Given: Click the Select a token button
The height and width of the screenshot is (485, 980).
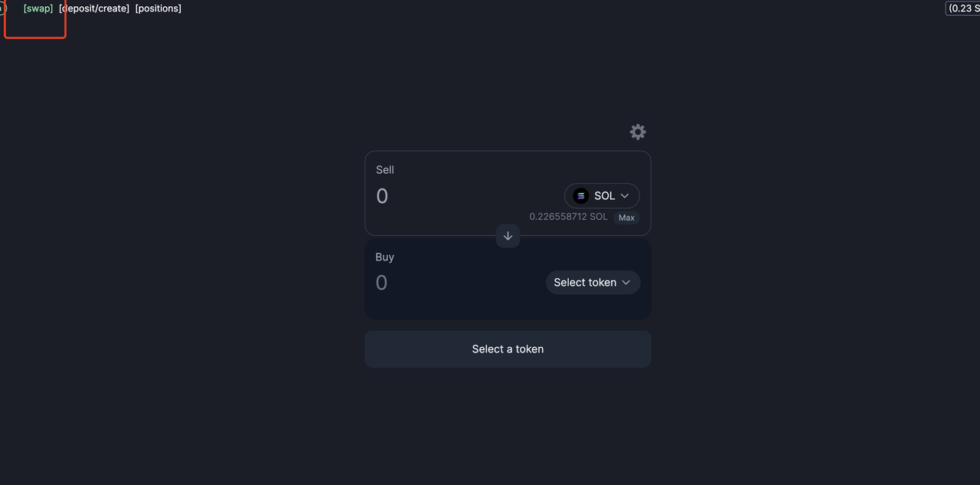Looking at the screenshot, I should 508,349.
